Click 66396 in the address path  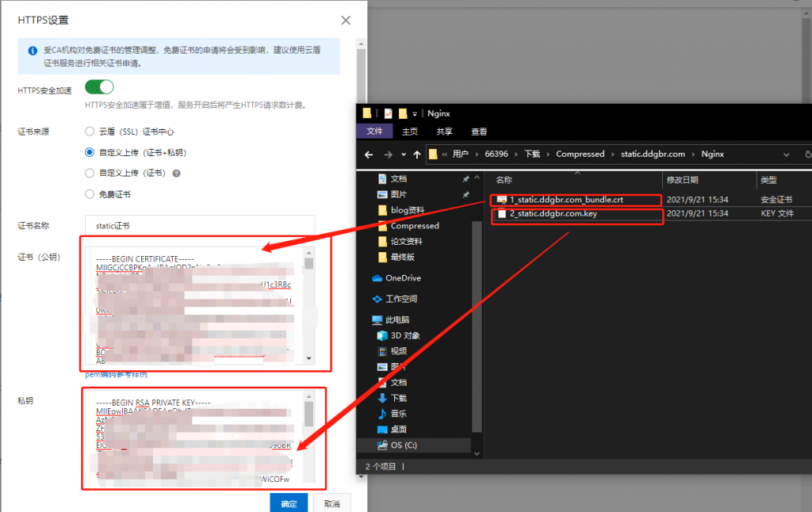pyautogui.click(x=496, y=154)
